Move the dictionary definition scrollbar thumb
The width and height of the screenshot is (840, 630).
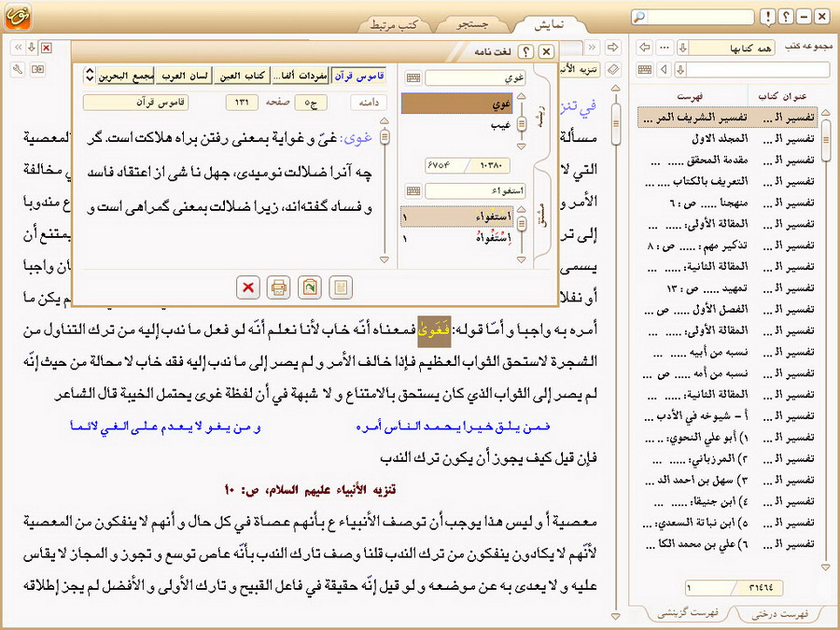pos(385,137)
